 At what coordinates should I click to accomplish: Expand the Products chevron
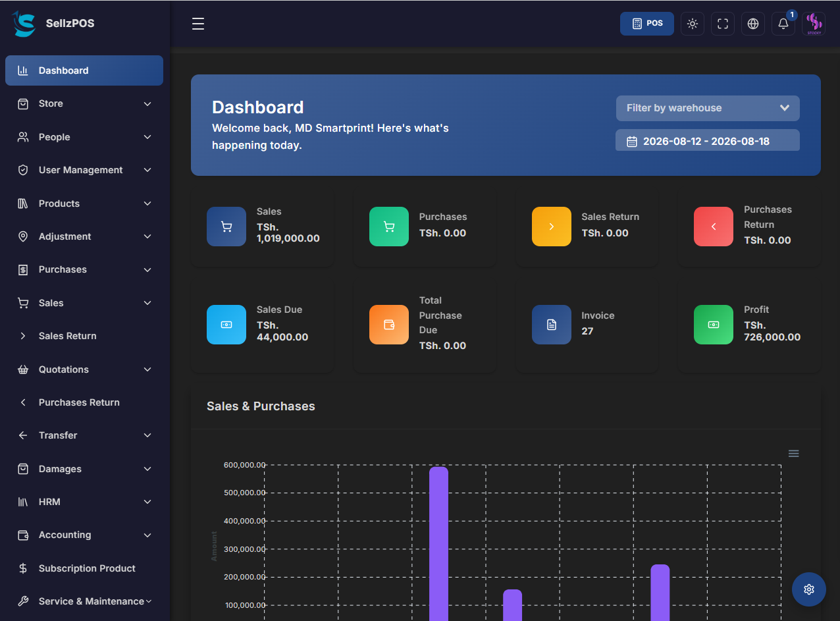click(147, 203)
